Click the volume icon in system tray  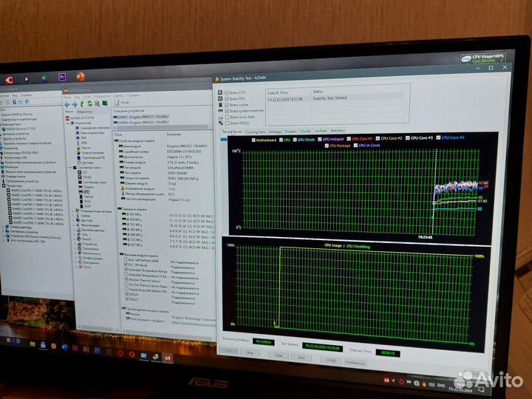point(432,384)
